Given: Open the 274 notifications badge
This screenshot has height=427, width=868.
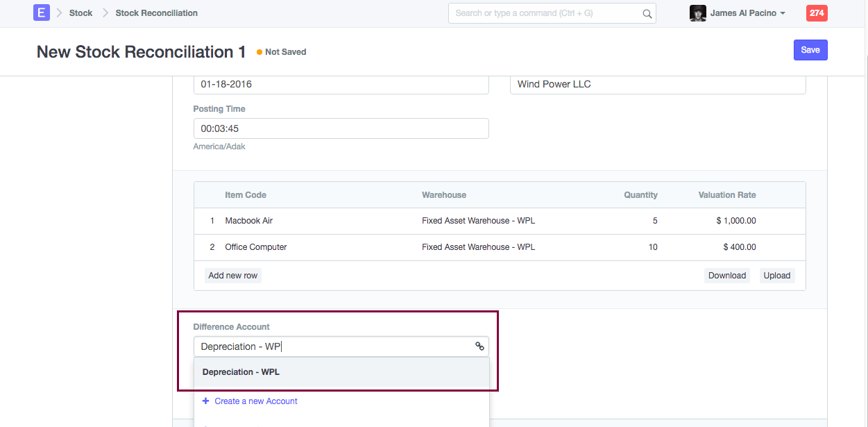Looking at the screenshot, I should 817,13.
